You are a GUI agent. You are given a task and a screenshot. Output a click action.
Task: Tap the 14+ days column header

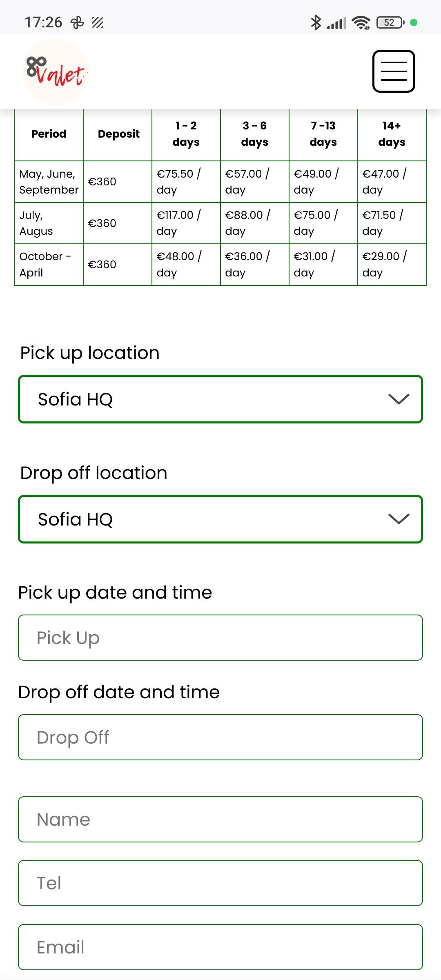click(392, 134)
